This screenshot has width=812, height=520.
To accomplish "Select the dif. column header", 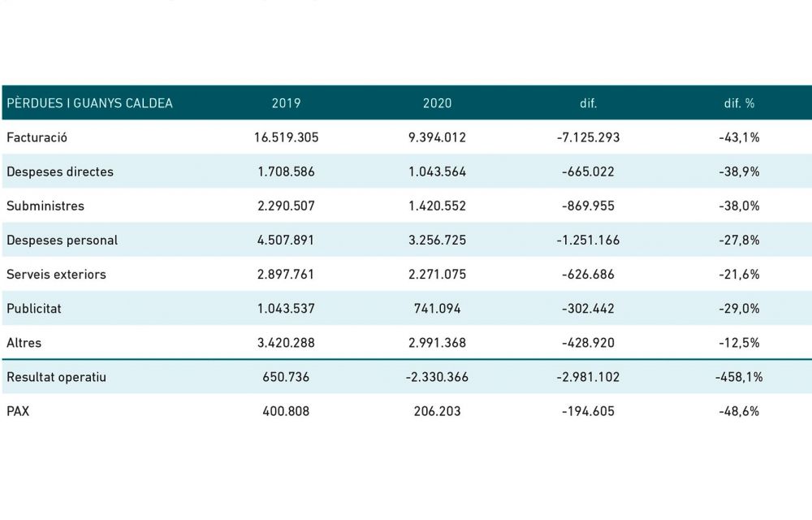I will (x=589, y=103).
